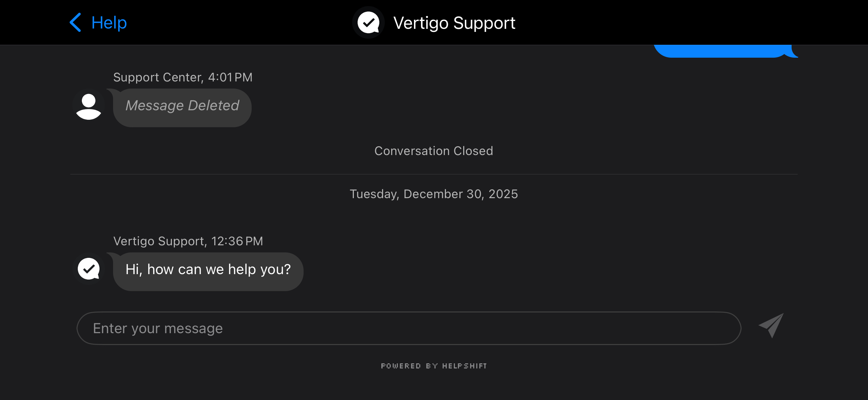Click the Vertigo Support header checkmark logo
The height and width of the screenshot is (400, 868).
click(x=368, y=23)
